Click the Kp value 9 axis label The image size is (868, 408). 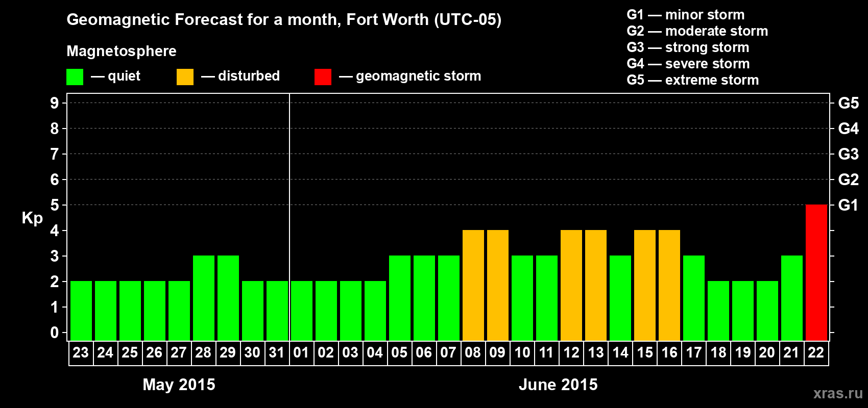(55, 103)
